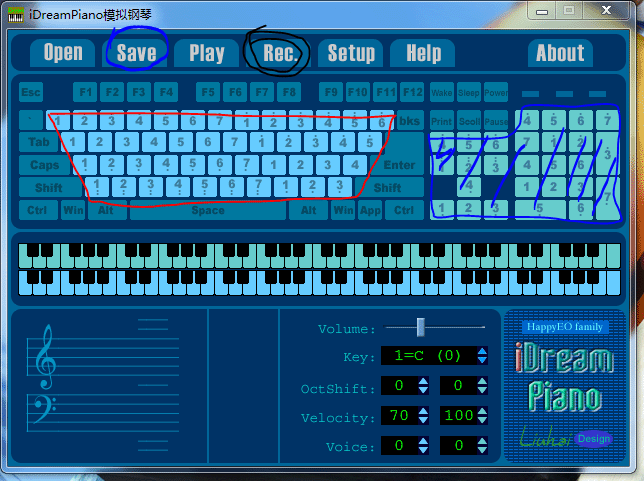This screenshot has width=644, height=481.
Task: Click the Space bar virtual key
Action: click(208, 210)
